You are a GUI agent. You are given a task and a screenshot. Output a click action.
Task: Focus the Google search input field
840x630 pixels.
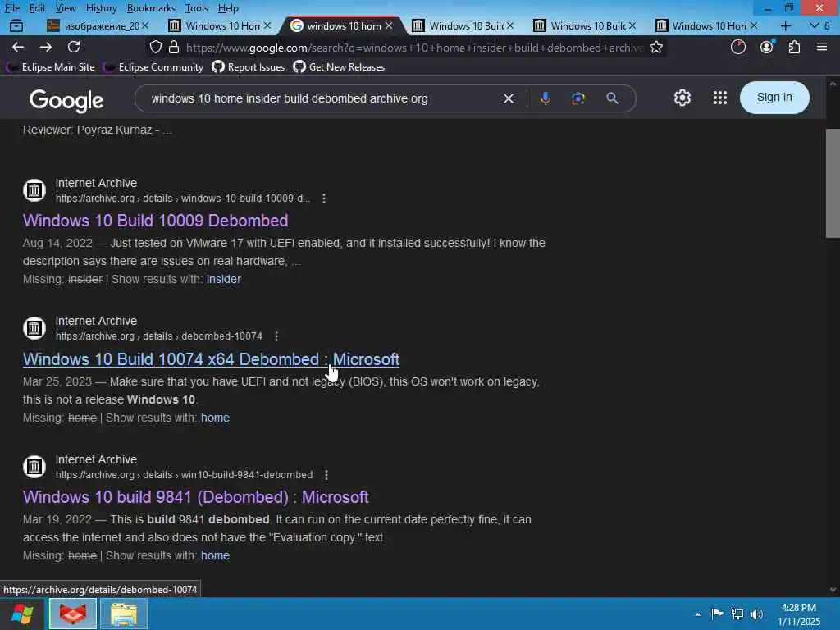322,98
